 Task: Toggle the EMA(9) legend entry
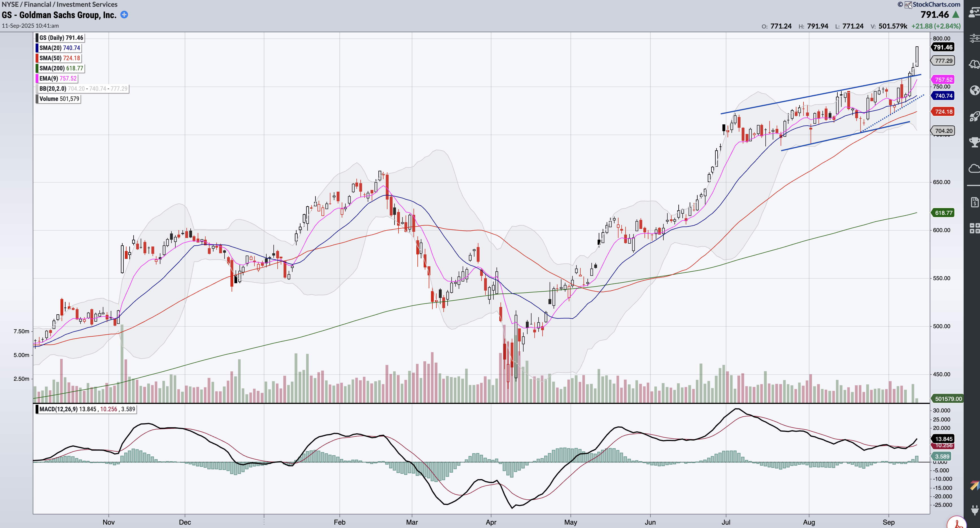[x=58, y=78]
